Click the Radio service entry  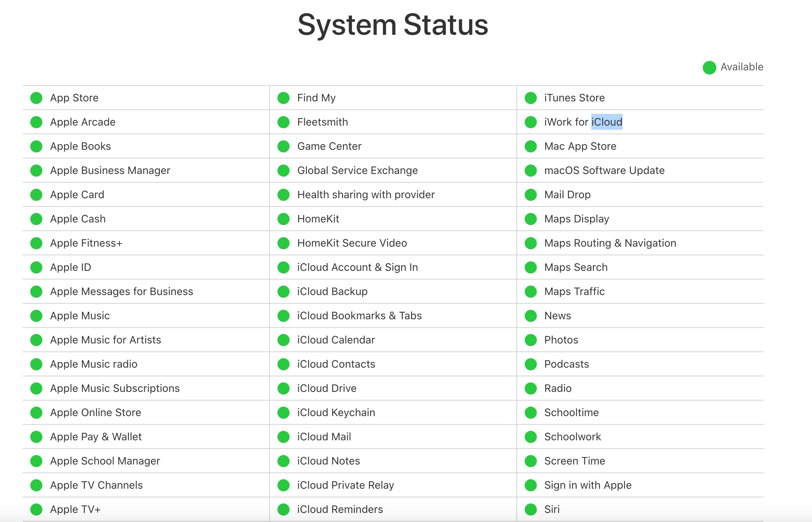tap(558, 388)
